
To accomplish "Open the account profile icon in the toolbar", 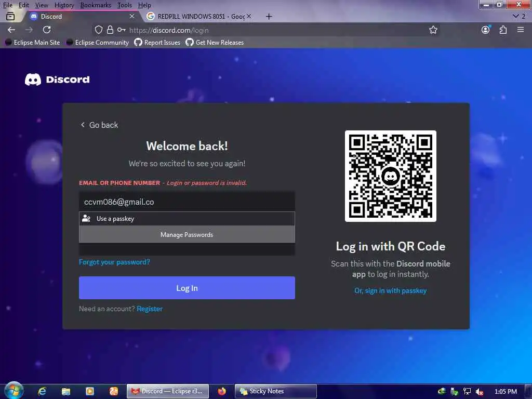I will click(486, 30).
